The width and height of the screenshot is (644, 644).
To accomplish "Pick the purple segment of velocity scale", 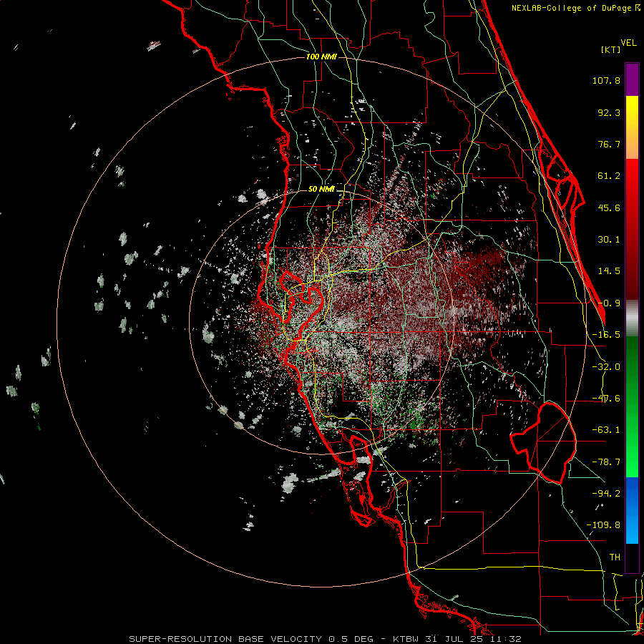I will [632, 79].
